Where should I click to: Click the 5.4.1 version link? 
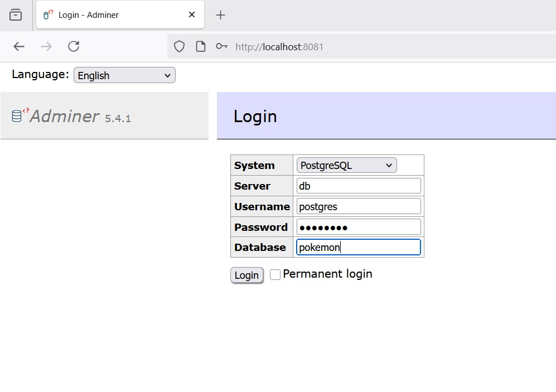118,118
